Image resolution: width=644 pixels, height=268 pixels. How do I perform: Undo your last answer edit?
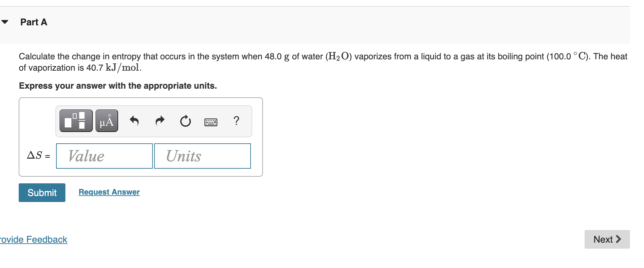(x=134, y=121)
